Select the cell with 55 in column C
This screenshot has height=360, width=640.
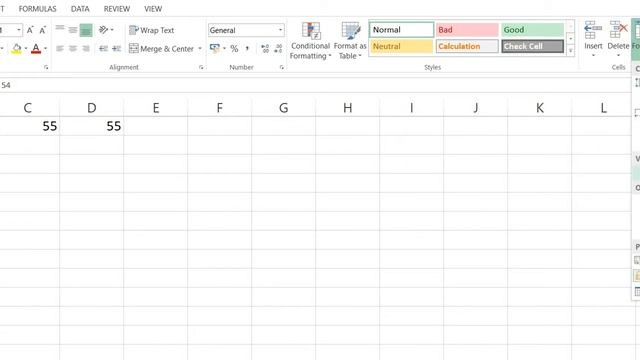click(x=30, y=126)
